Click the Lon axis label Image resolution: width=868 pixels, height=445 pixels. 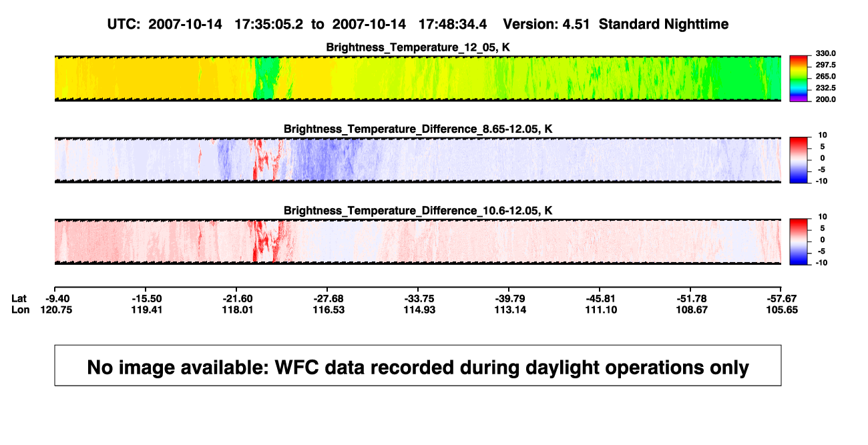[x=20, y=310]
